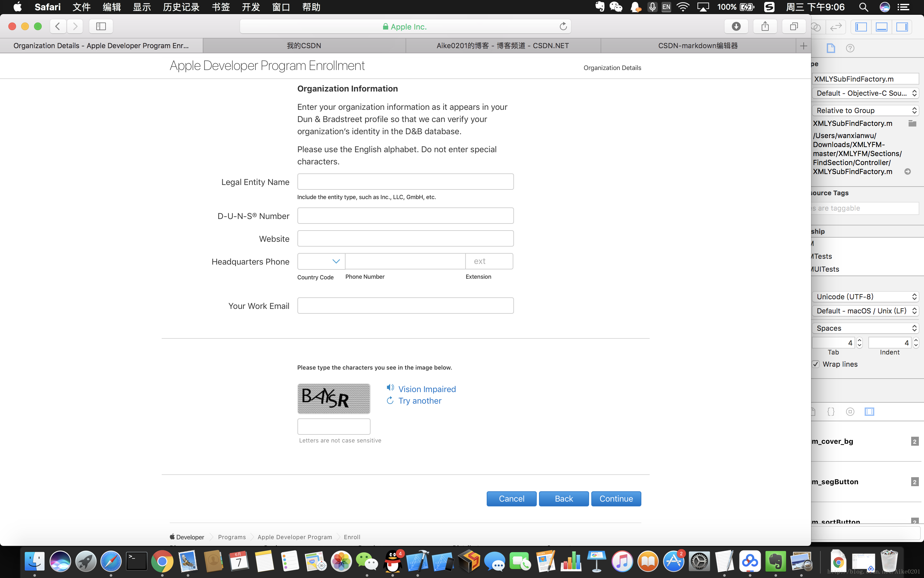Switch to the 我的CSDN tab

click(304, 46)
